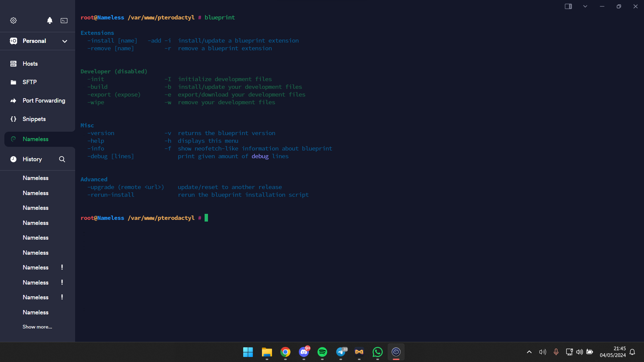
Task: Open Google Chrome from taskbar
Action: pyautogui.click(x=285, y=352)
